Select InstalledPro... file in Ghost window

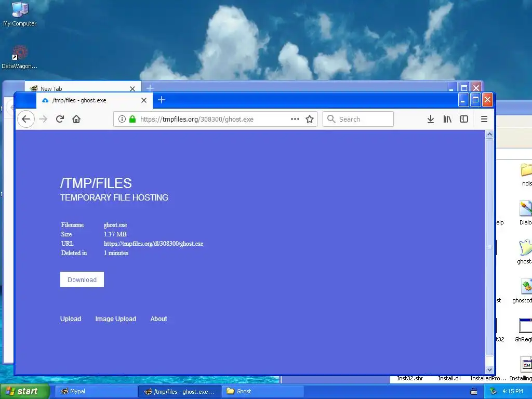coord(488,378)
